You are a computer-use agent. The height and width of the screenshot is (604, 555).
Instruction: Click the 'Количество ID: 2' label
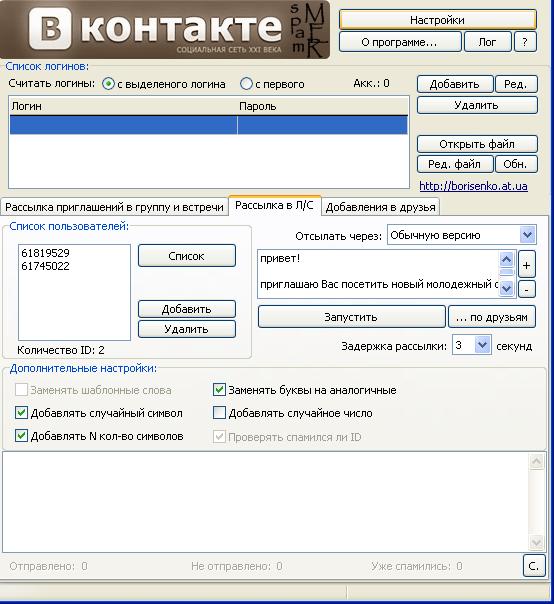(61, 350)
